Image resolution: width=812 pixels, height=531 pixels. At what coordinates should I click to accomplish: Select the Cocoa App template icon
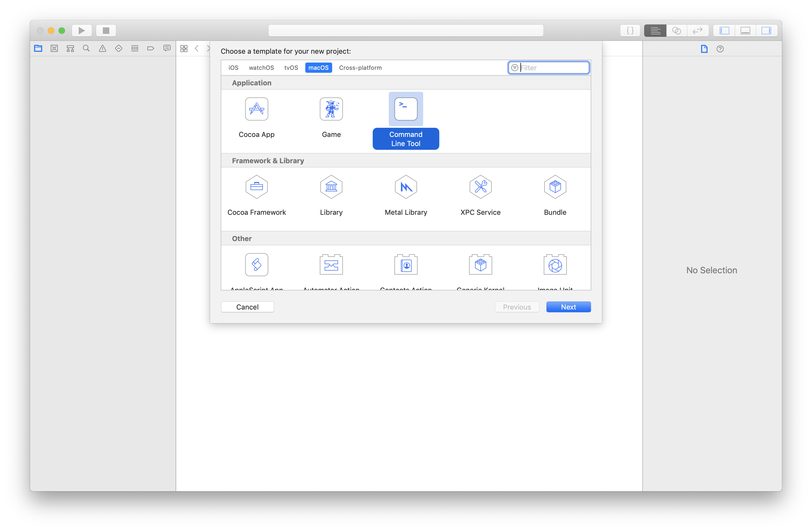(x=256, y=109)
